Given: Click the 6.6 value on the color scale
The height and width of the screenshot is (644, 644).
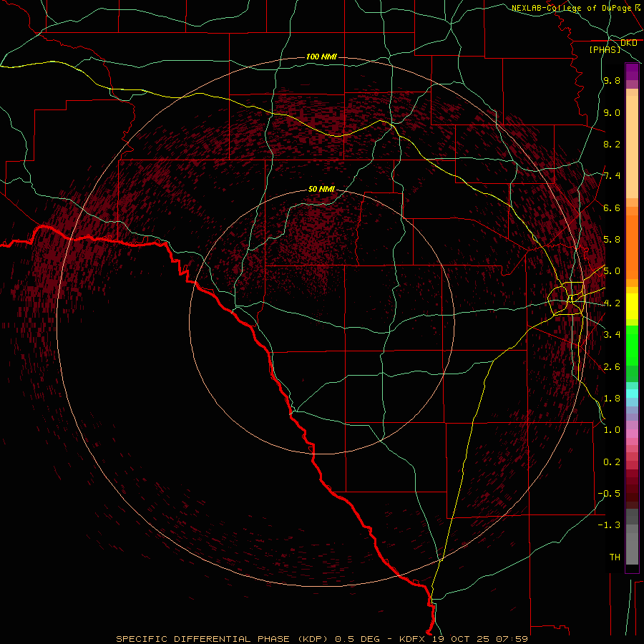Looking at the screenshot, I should click(x=612, y=208).
